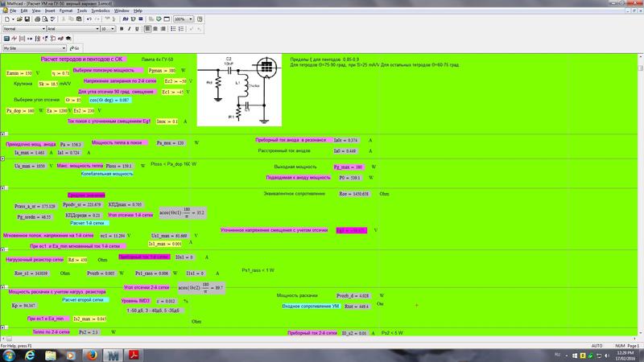Viewport: 644px width, 362px height.
Task: Toggle numbered list formatting
Action: tap(181, 29)
